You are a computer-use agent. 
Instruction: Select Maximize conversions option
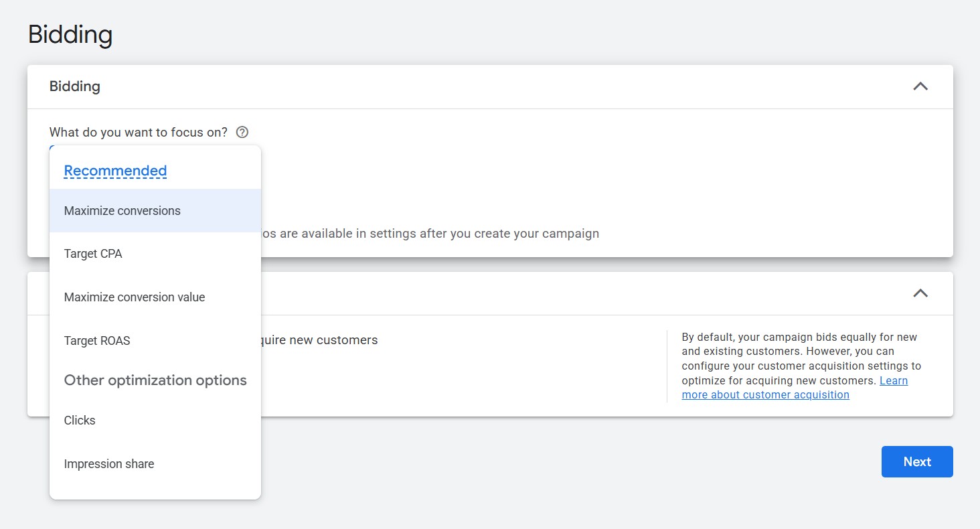[x=155, y=210]
